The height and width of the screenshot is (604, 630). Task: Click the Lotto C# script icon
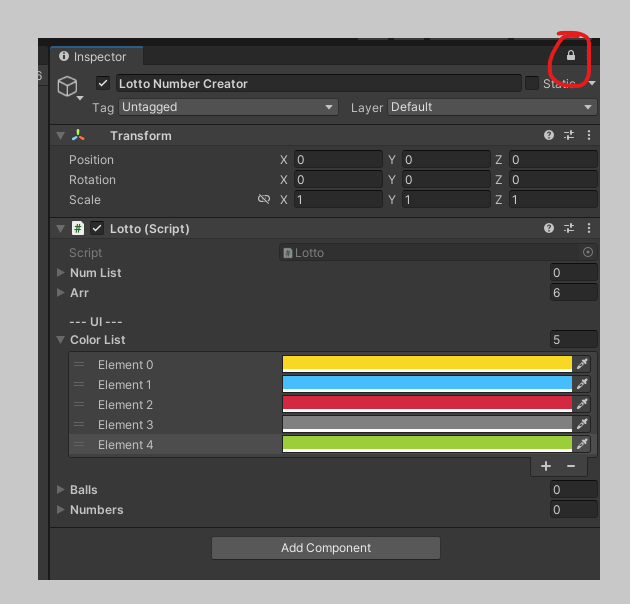(78, 228)
